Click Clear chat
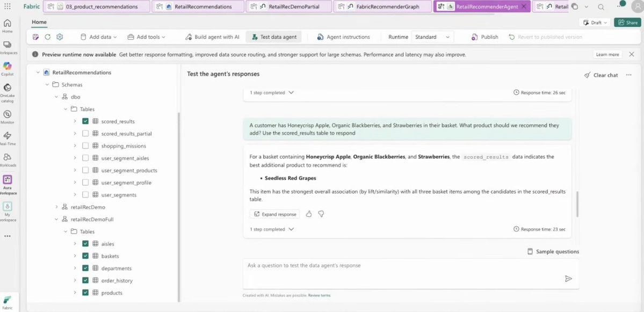Screen dimensions: 644x312 (x=601, y=75)
